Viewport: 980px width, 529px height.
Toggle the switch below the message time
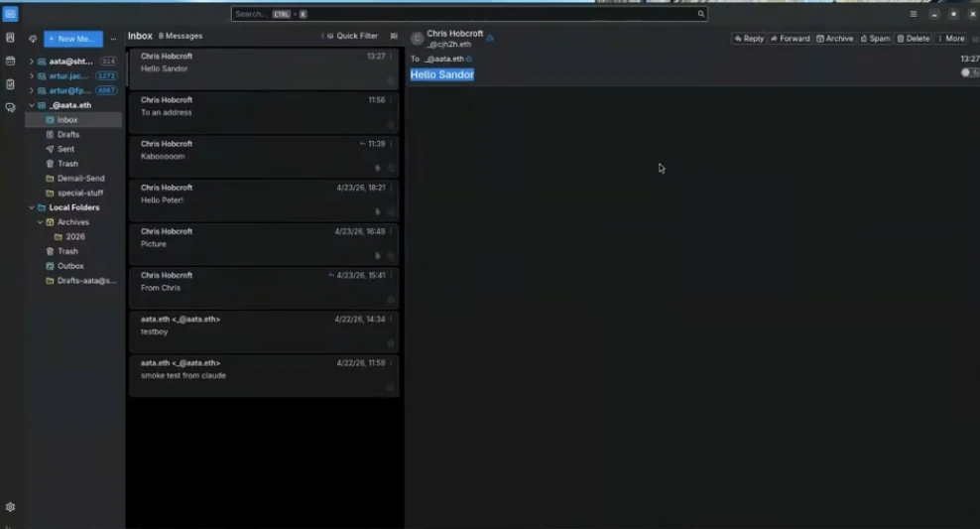[969, 72]
